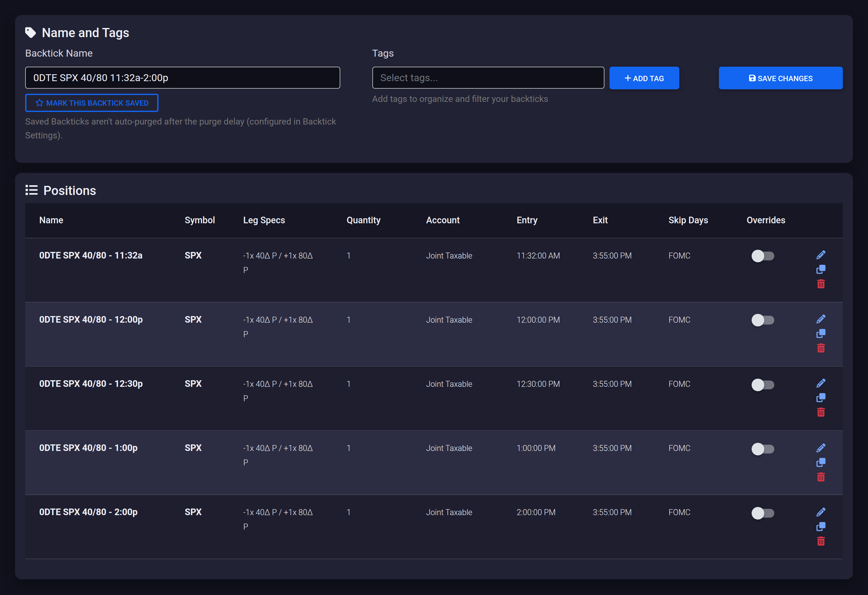Screen dimensions: 868x595
Task: Click the Exit column header
Action: click(x=600, y=220)
